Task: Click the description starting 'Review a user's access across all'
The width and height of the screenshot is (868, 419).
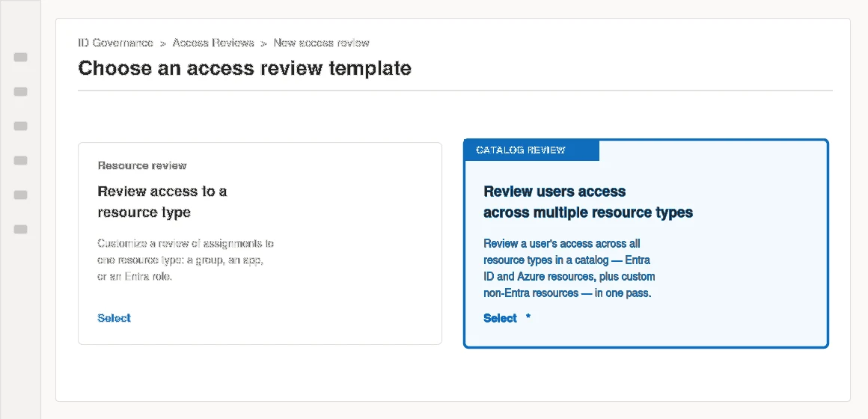Action: (x=569, y=269)
